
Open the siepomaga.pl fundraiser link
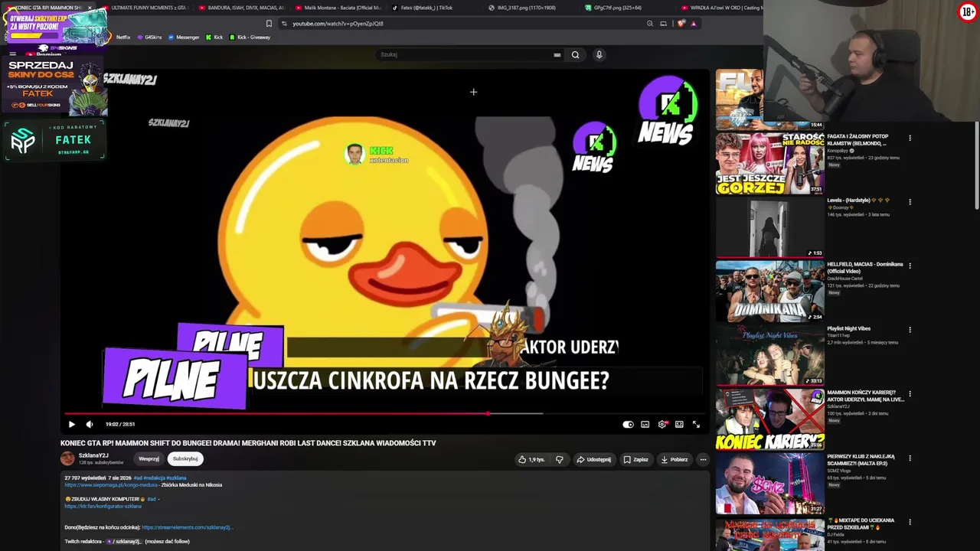(x=111, y=484)
